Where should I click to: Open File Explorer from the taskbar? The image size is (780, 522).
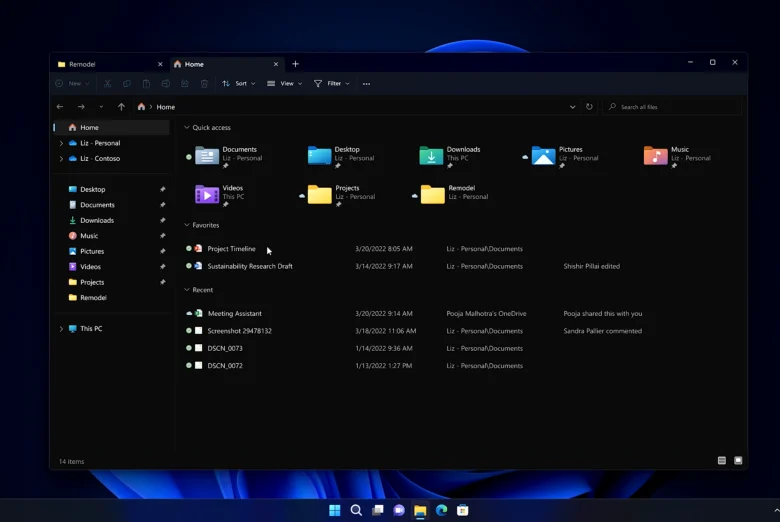coord(420,511)
